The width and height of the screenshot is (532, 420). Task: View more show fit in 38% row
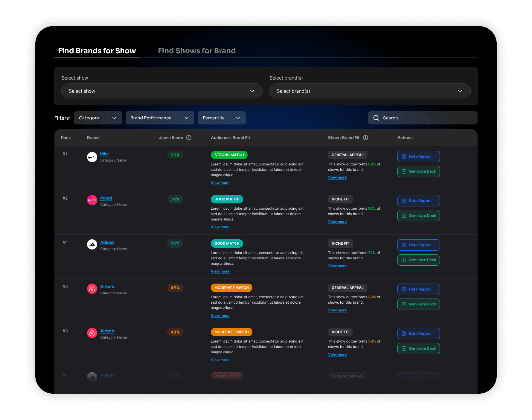point(337,354)
